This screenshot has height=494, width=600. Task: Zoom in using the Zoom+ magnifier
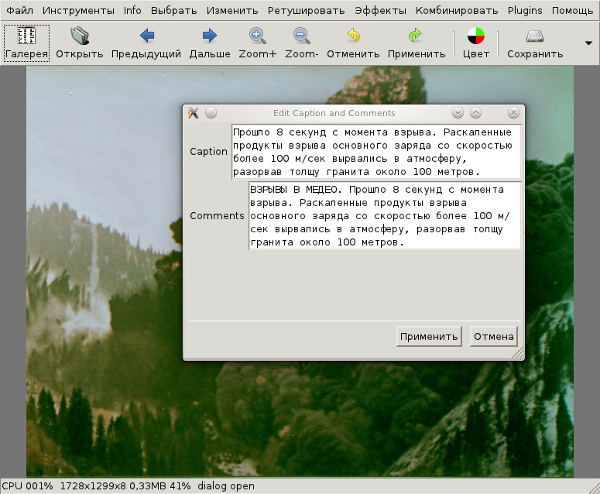(x=257, y=42)
